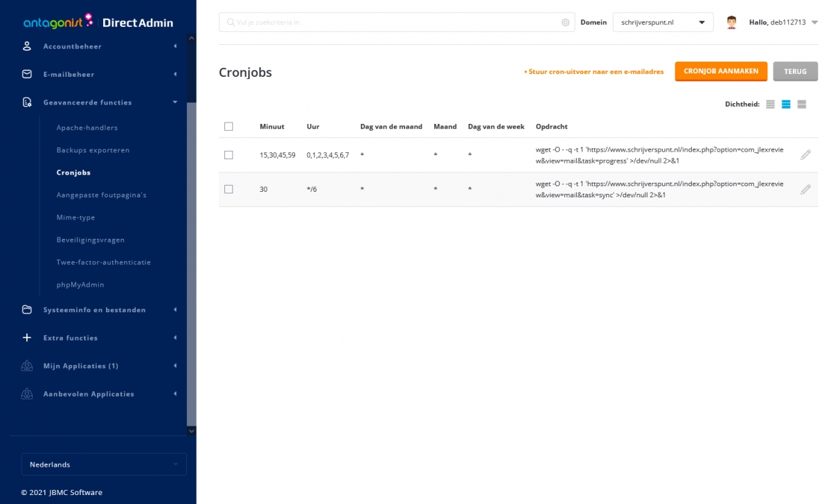This screenshot has width=831, height=504.
Task: Click the pencil edit icon for the sync cronjob
Action: [x=805, y=189]
